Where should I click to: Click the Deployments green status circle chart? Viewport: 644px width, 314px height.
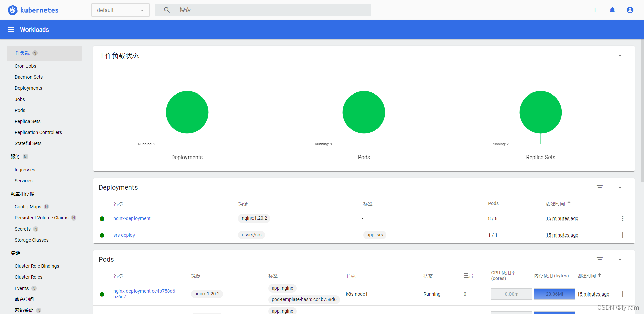point(187,112)
